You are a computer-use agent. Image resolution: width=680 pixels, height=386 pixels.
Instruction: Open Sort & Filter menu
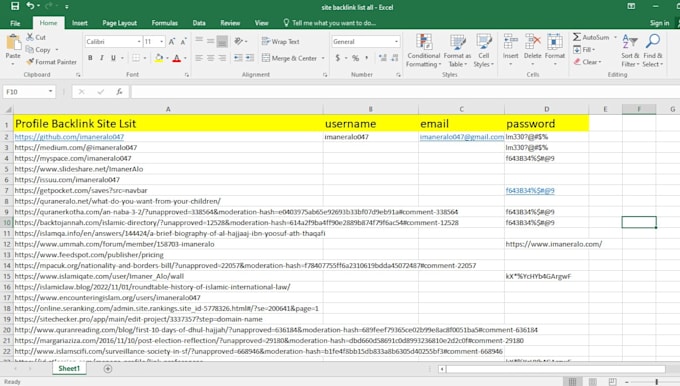pos(630,51)
